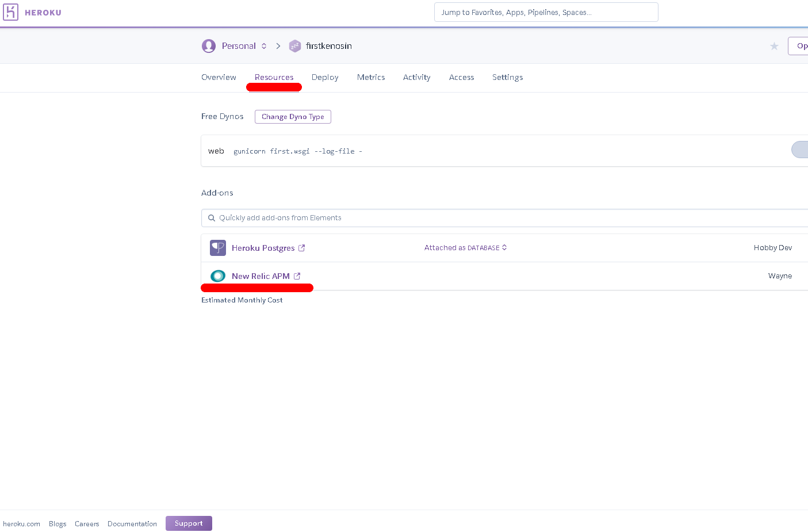Click the Heroku logo icon

pos(11,12)
